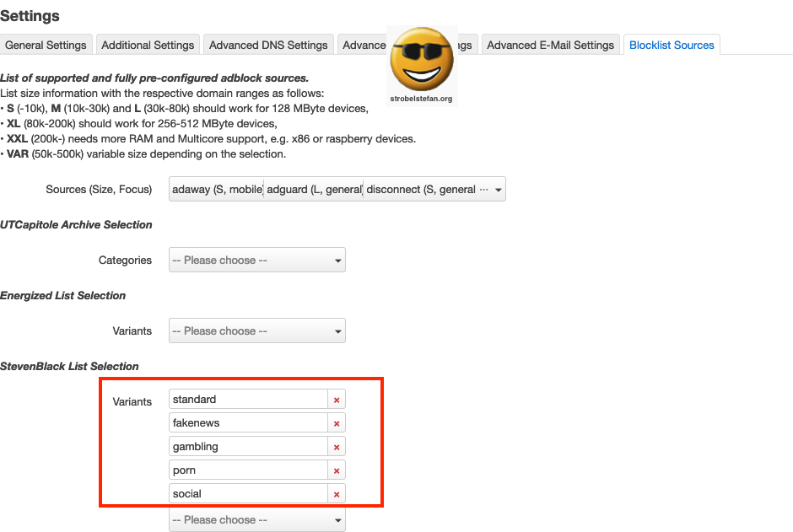Remove the porn variant with its red X

pos(337,470)
